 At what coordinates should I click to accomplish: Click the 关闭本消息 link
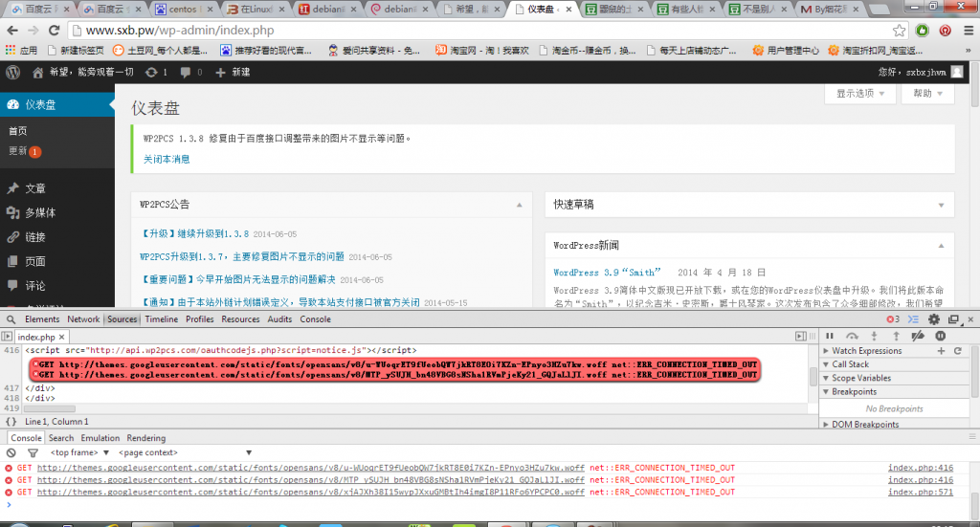tap(167, 159)
